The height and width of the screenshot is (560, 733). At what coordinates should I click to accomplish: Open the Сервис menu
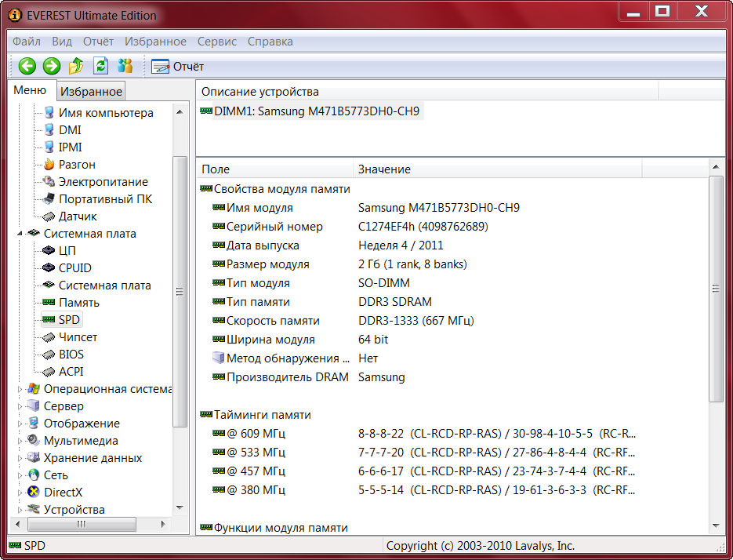pyautogui.click(x=217, y=42)
